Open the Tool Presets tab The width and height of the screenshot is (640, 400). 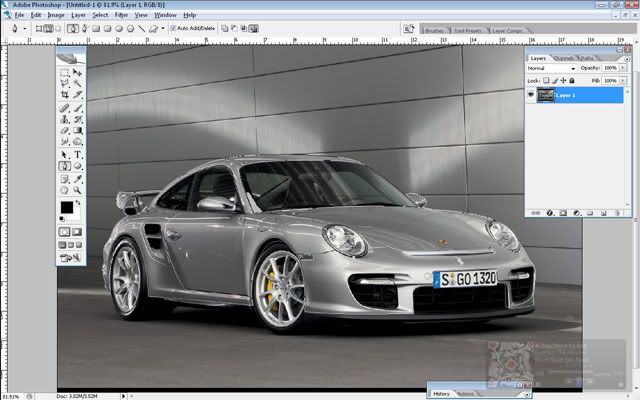point(468,31)
